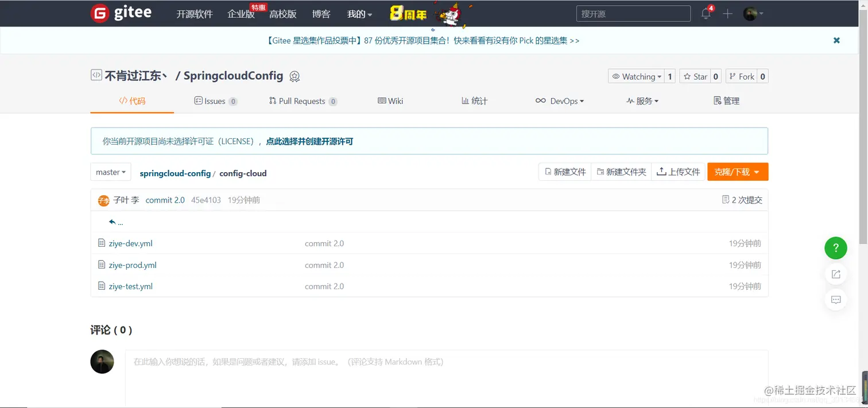Open the Pull Requests tab
868x408 pixels.
coord(303,101)
